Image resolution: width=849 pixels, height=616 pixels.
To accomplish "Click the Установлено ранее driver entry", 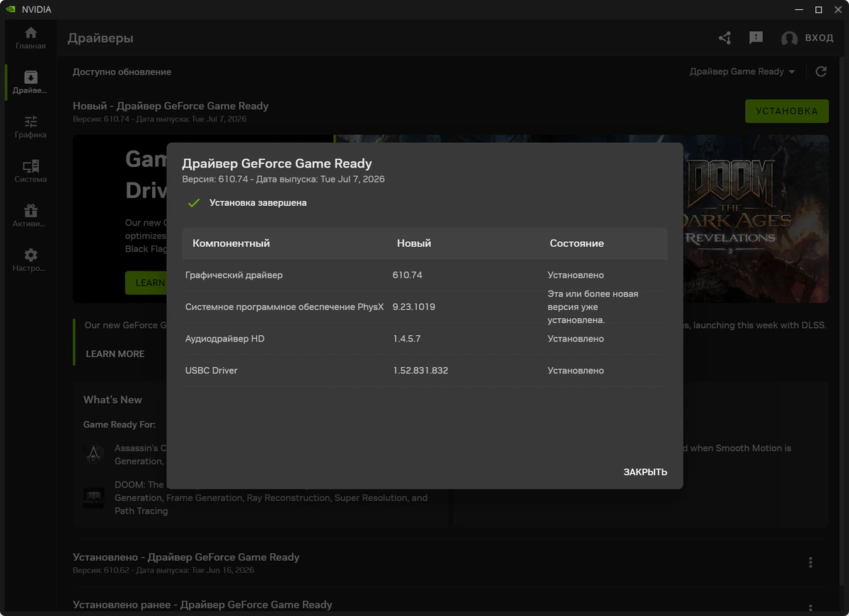I will pyautogui.click(x=202, y=605).
